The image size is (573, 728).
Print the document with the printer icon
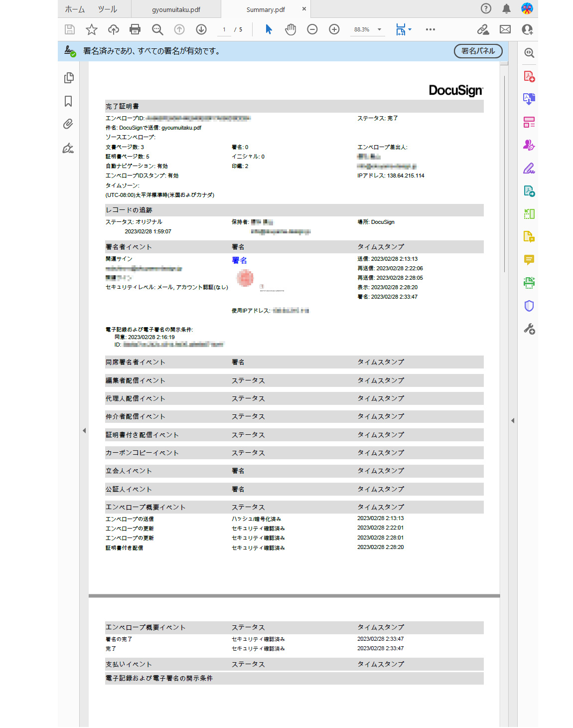[x=135, y=29]
